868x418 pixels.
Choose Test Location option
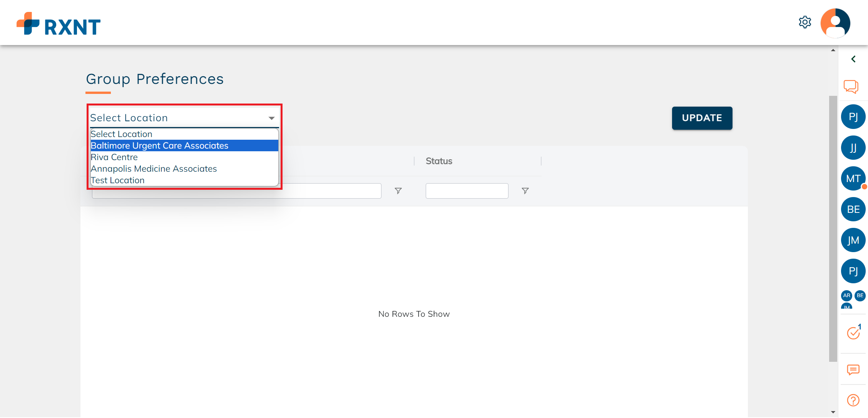pyautogui.click(x=184, y=180)
